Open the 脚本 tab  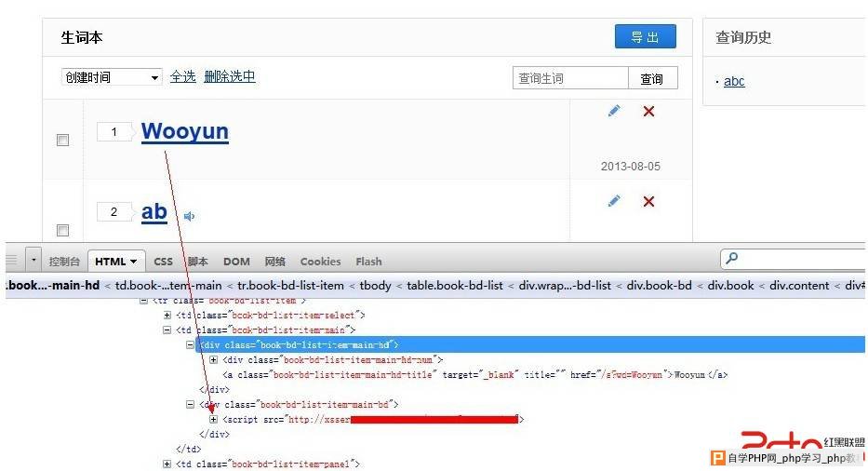click(x=197, y=262)
